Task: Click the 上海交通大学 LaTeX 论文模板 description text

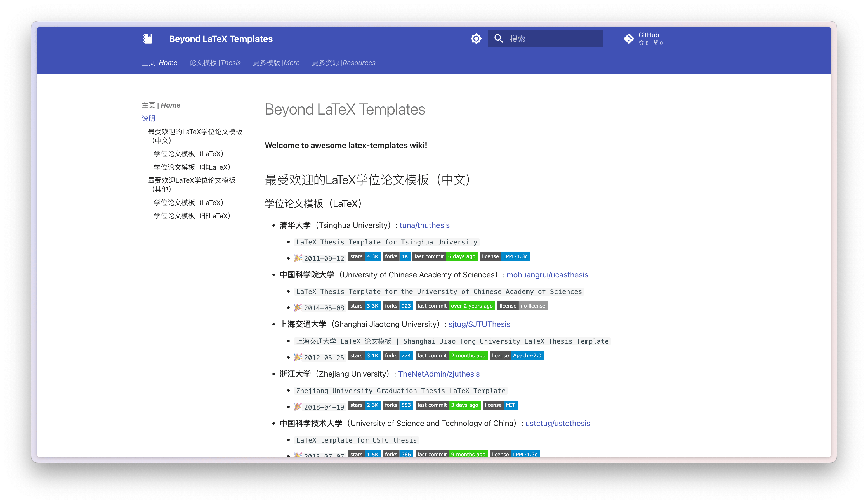Action: pyautogui.click(x=453, y=341)
